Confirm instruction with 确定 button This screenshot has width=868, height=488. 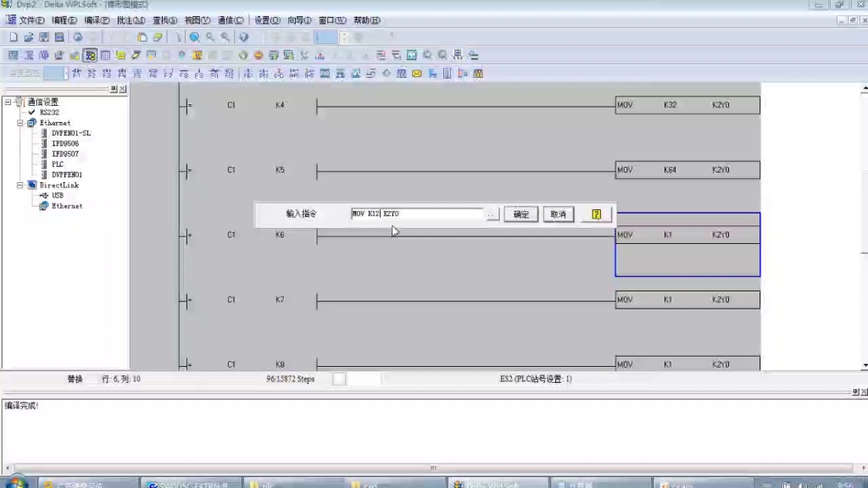click(520, 213)
